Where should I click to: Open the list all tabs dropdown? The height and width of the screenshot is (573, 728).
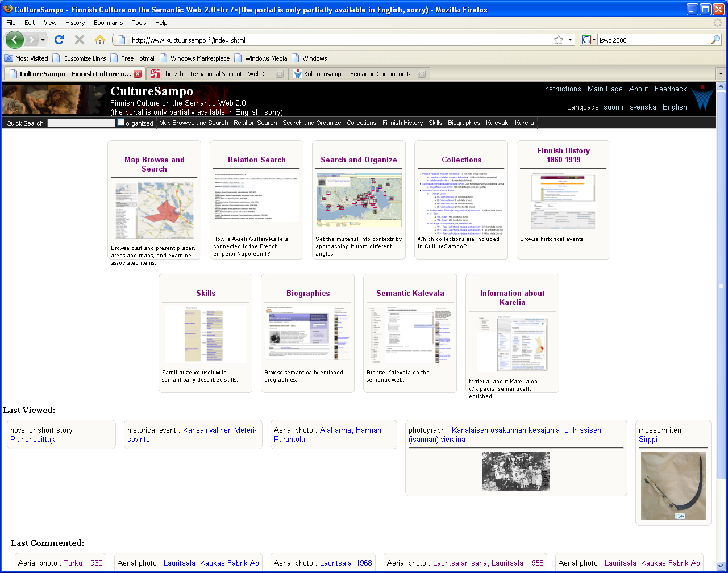tap(721, 74)
